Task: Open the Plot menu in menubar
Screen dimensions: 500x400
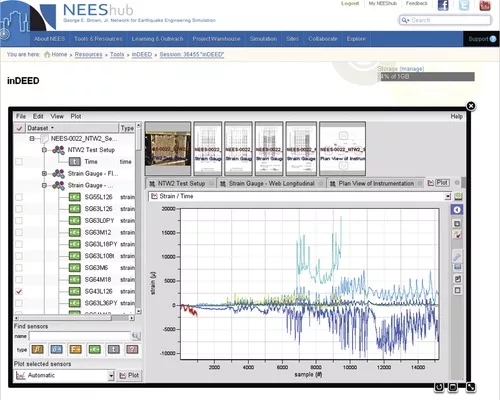Action: [76, 116]
